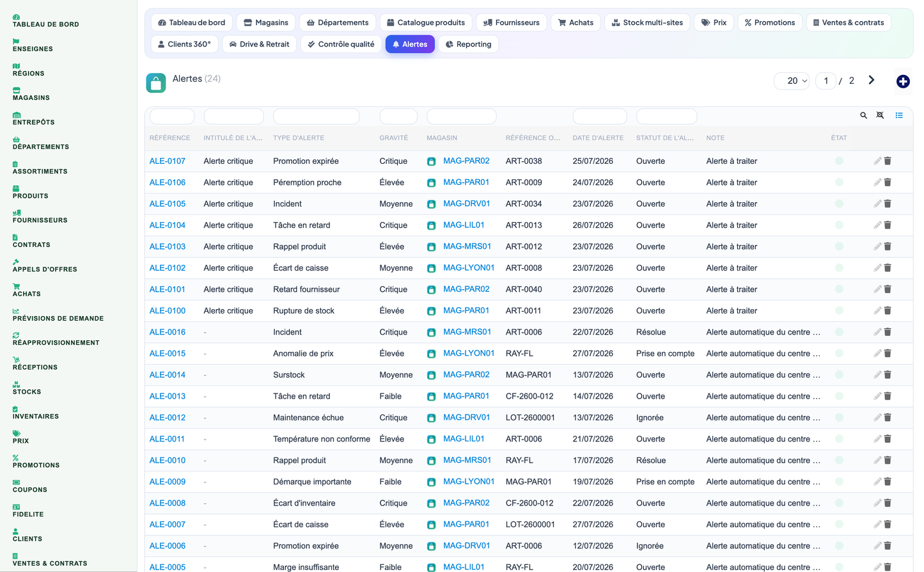The image size is (924, 572).
Task: Toggle the État indicator for ALE-0015
Action: coord(839,354)
